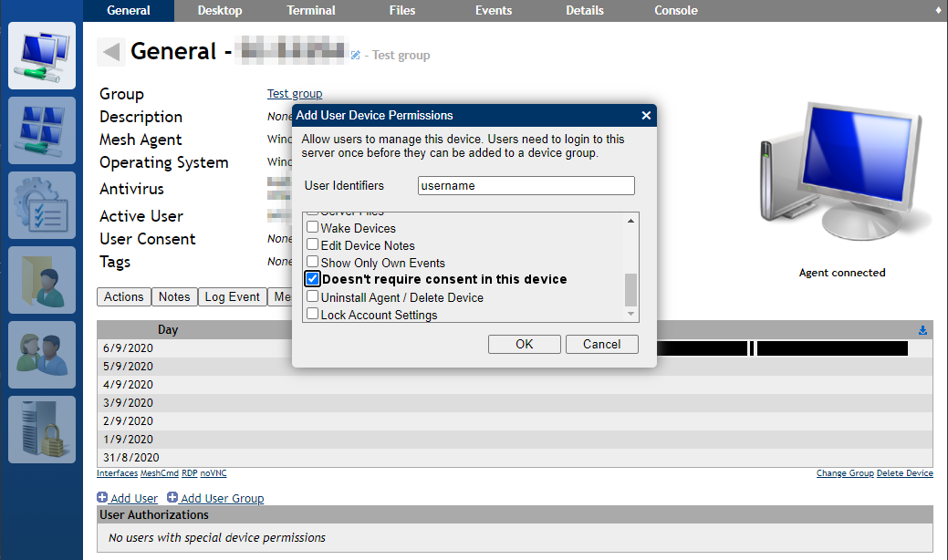
Task: Open My Server via the locked server icon
Action: 42,430
